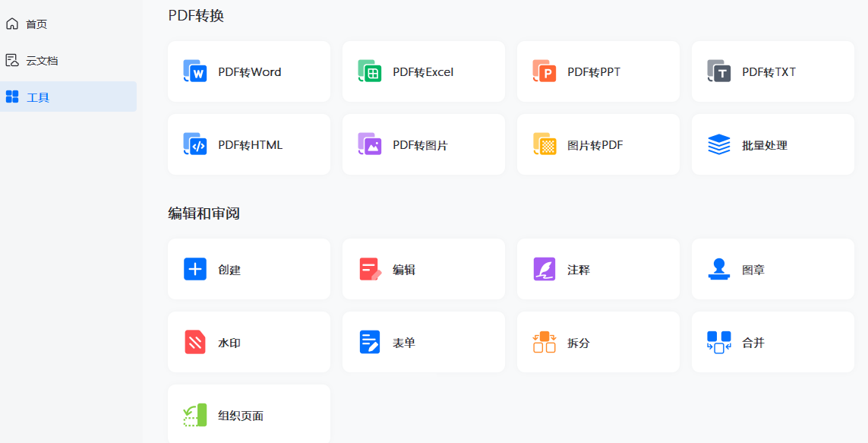Click the 编辑 red document icon
This screenshot has width=868, height=443.
pos(371,269)
